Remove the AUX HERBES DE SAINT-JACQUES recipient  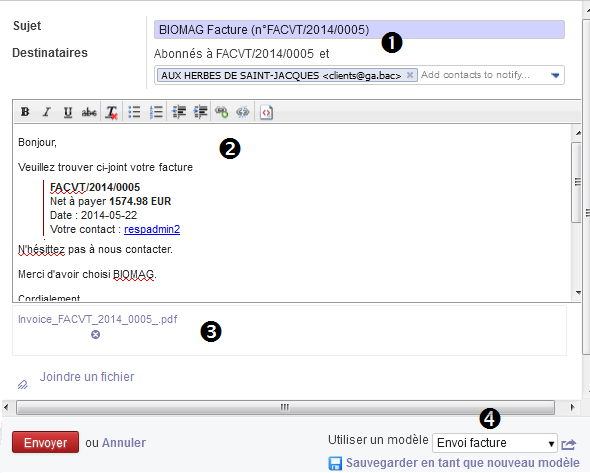pyautogui.click(x=410, y=75)
